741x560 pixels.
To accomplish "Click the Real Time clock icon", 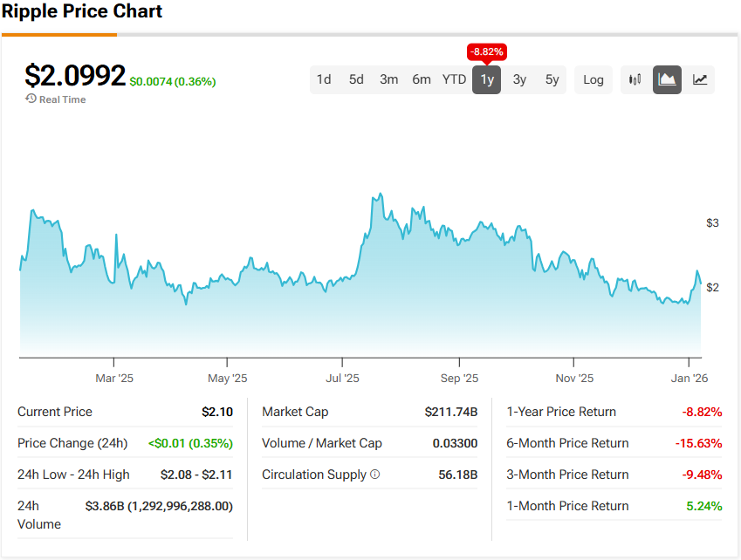I will (31, 99).
